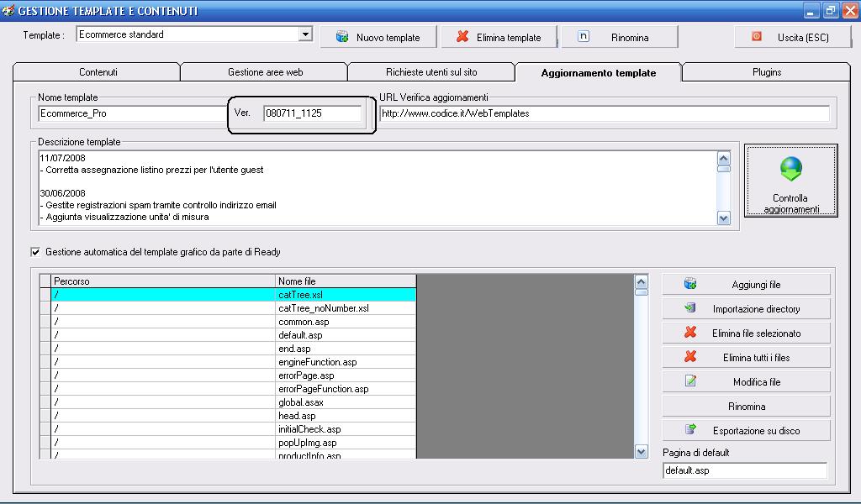Click the Modifica file button

click(x=747, y=381)
